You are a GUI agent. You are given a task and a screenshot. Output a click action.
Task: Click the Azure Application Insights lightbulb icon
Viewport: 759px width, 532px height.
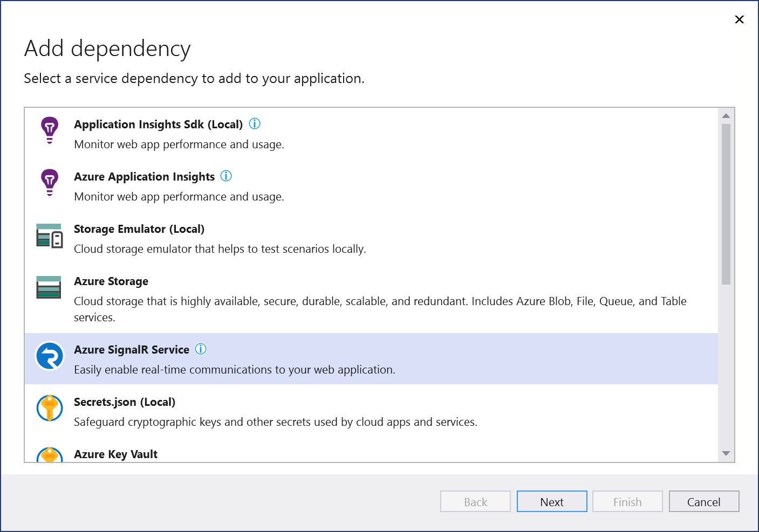pyautogui.click(x=49, y=182)
